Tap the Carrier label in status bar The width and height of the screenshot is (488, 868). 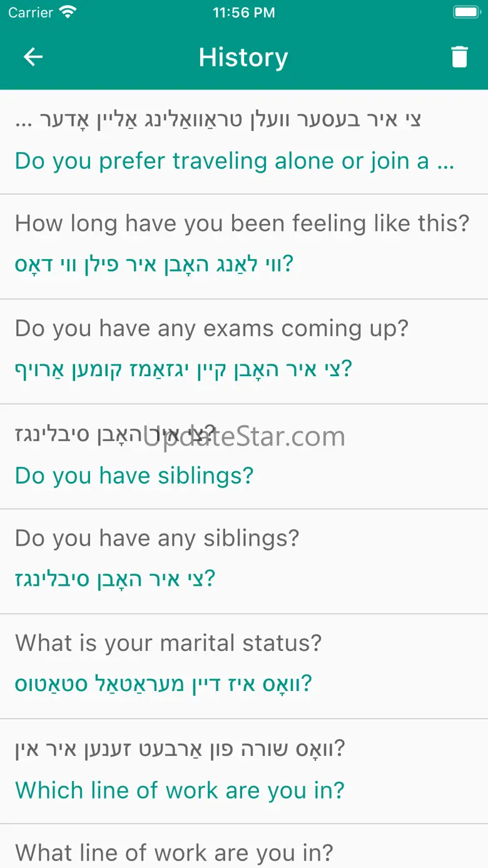click(x=30, y=13)
